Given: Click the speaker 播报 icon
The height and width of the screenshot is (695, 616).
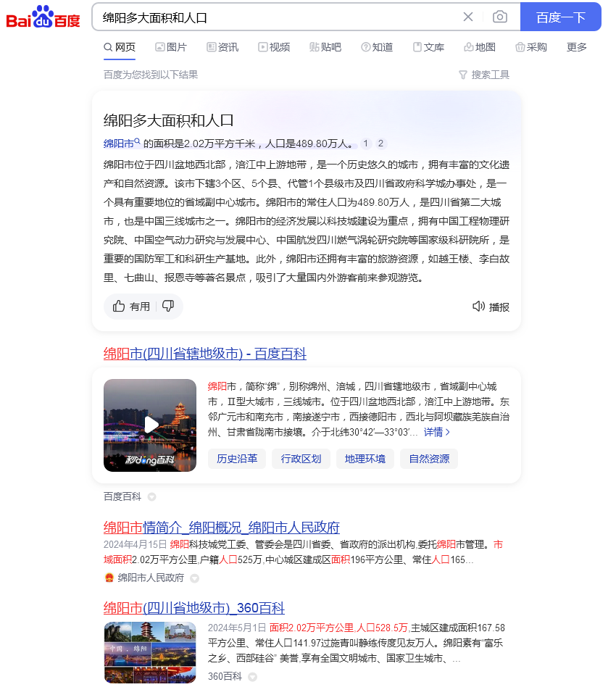Looking at the screenshot, I should click(x=478, y=307).
